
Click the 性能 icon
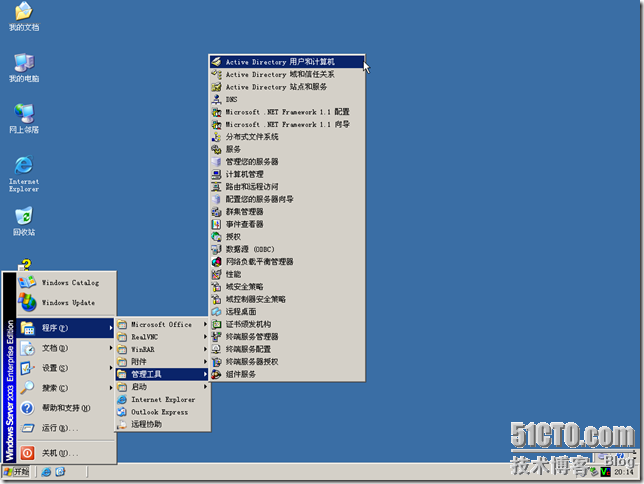tap(216, 274)
